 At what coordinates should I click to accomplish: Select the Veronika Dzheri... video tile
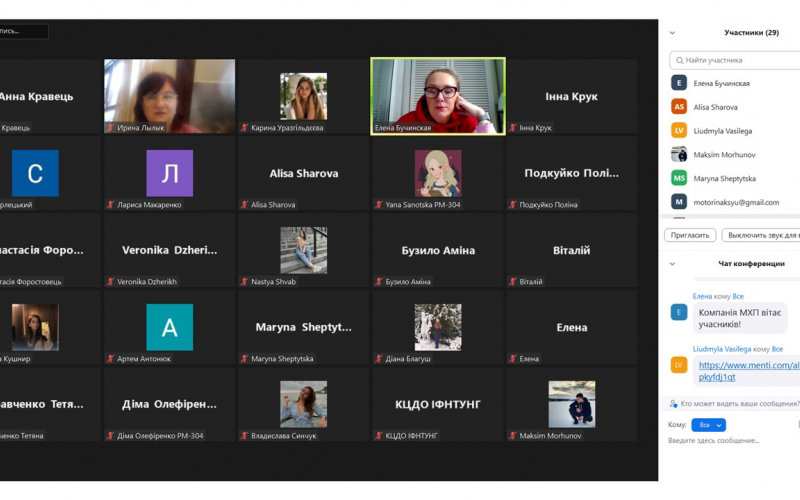169,250
